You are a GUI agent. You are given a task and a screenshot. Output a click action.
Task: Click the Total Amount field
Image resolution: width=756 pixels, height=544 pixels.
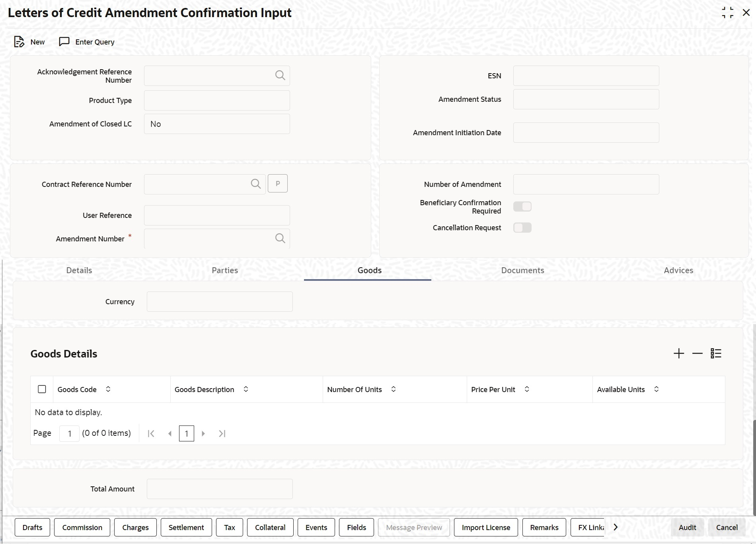(x=220, y=489)
